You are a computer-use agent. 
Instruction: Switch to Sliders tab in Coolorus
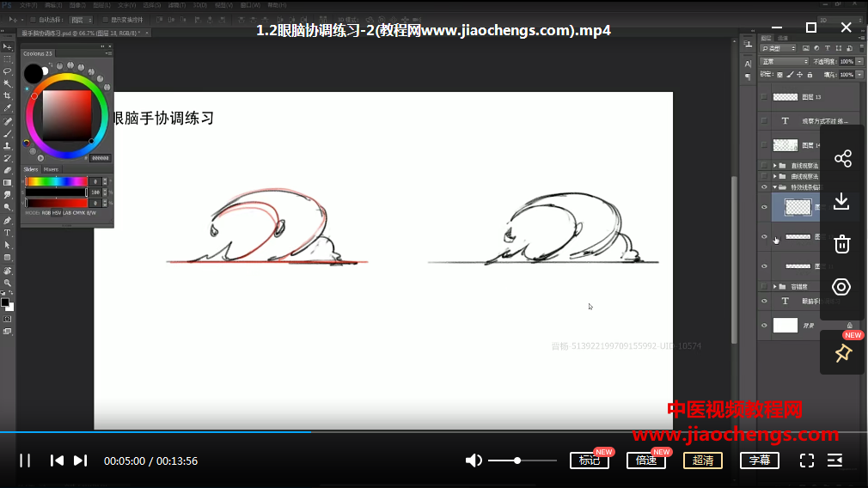tap(30, 170)
